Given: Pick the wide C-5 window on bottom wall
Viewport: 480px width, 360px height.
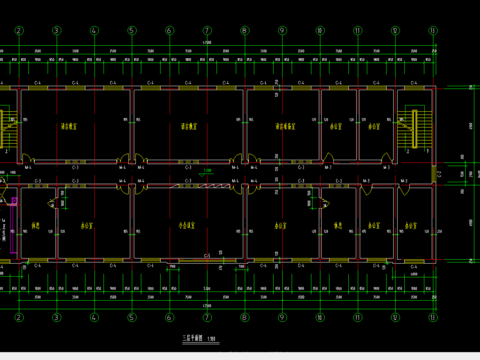Looking at the screenshot, I should click(x=207, y=260).
